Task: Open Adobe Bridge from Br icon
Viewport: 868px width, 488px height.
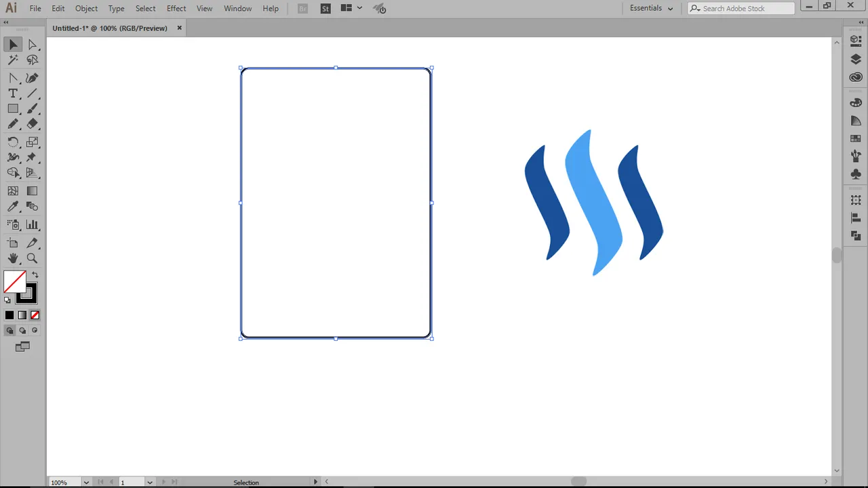Action: tap(303, 8)
